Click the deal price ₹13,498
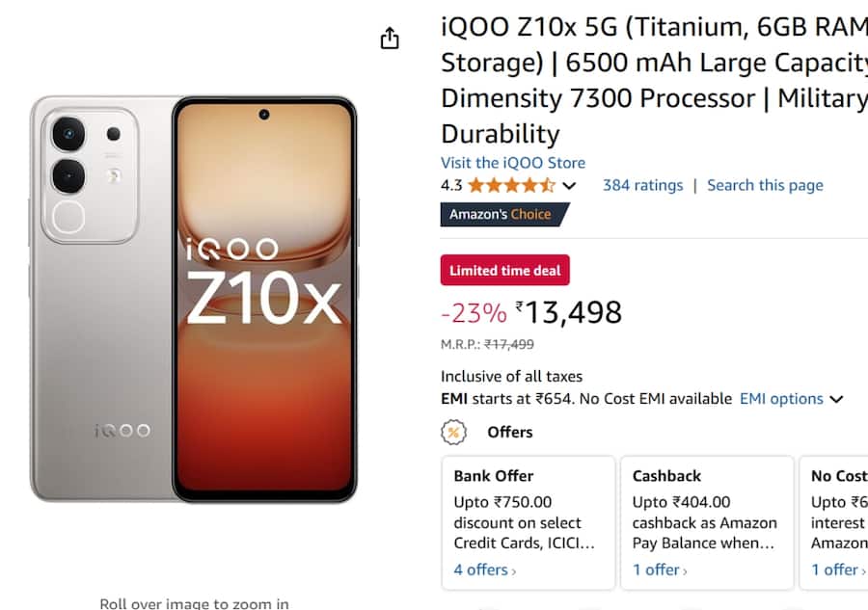The width and height of the screenshot is (868, 610). (570, 310)
